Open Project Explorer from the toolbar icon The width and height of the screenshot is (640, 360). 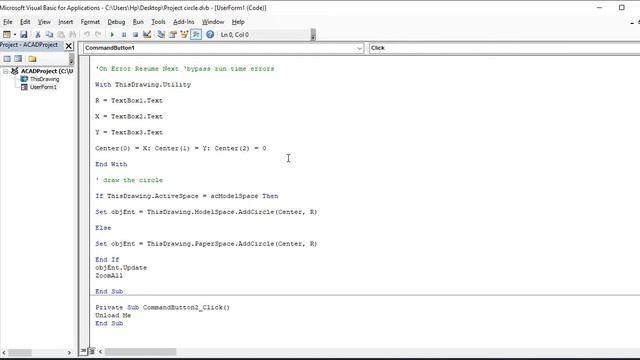(x=161, y=35)
